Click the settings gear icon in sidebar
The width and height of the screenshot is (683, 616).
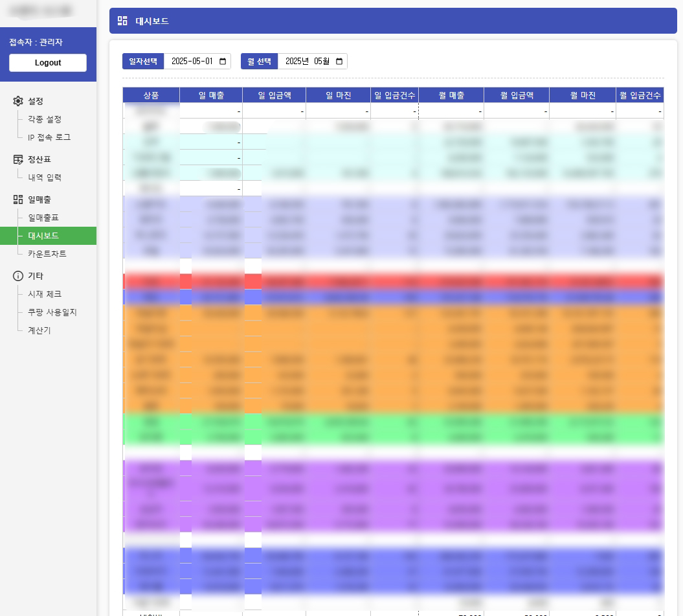coord(18,101)
